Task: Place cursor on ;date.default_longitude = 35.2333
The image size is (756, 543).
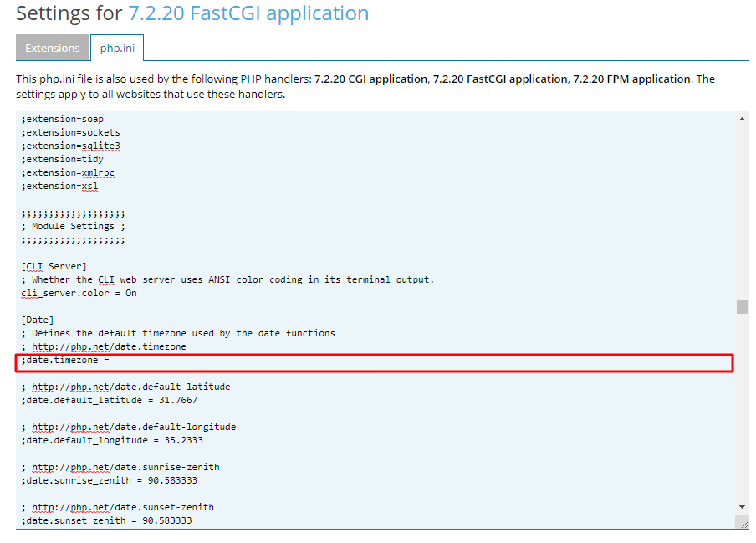Action: (112, 440)
